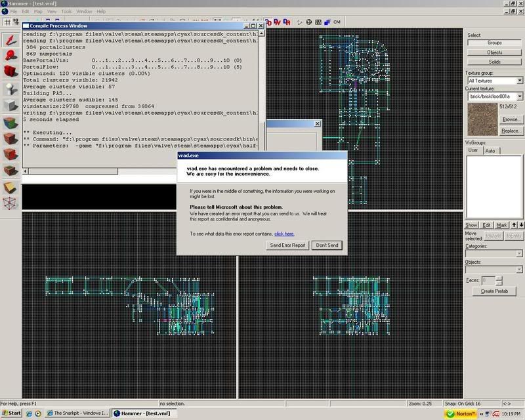Viewport: 525px width, 420px height.
Task: Open the 'click here' error report link
Action: [284, 233]
